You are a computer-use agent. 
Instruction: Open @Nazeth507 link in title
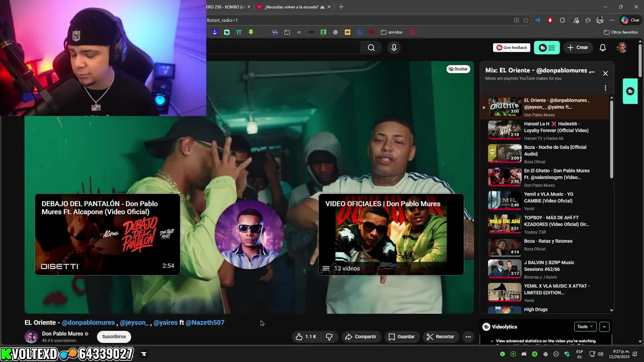click(x=205, y=323)
